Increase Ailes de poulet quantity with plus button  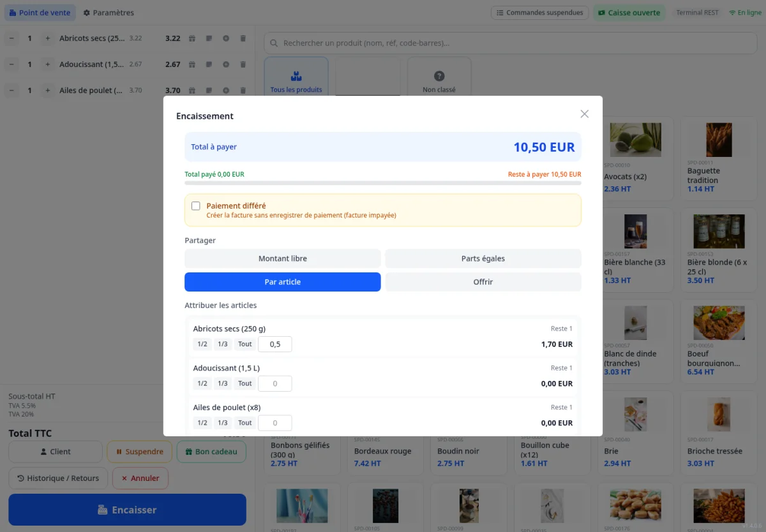point(47,91)
